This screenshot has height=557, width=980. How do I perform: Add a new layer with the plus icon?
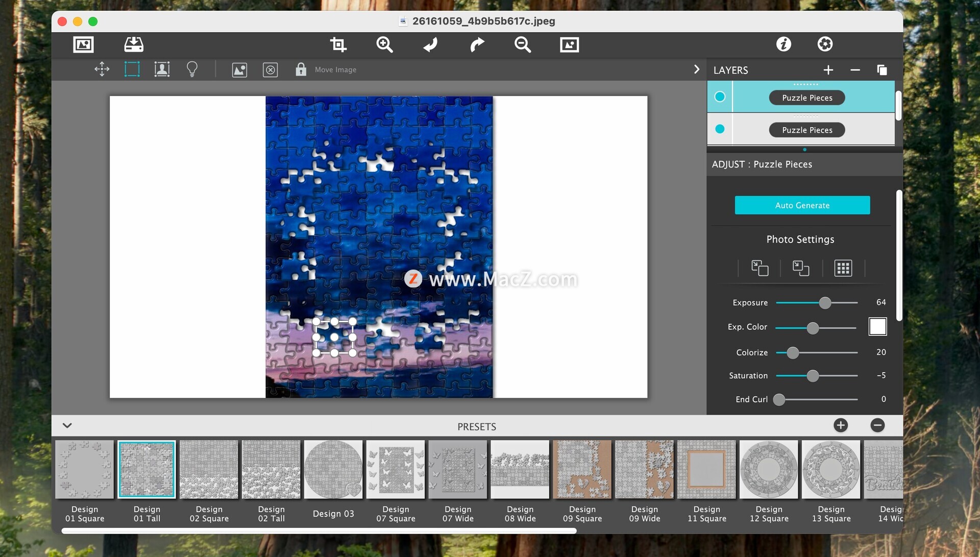tap(828, 70)
